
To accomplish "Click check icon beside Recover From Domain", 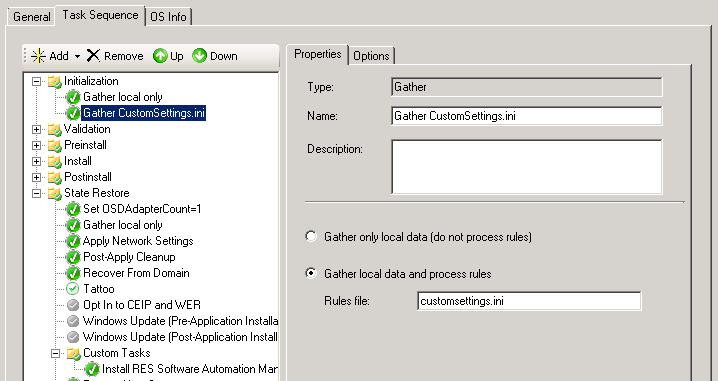I will pyautogui.click(x=73, y=273).
